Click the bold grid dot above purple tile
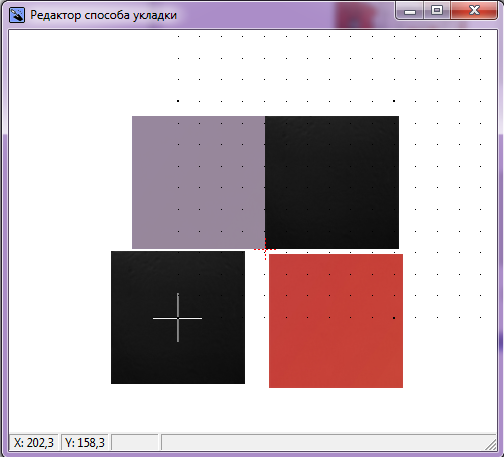This screenshot has height=457, width=504. tap(178, 101)
